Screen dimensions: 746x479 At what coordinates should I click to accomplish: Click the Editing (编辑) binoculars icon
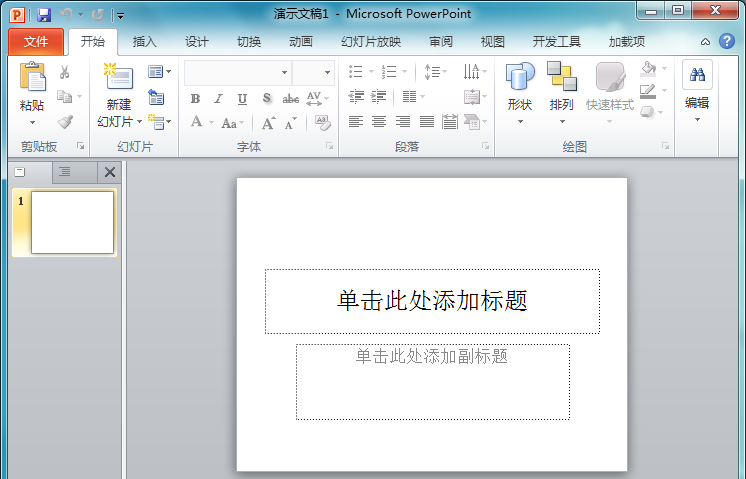[x=697, y=76]
